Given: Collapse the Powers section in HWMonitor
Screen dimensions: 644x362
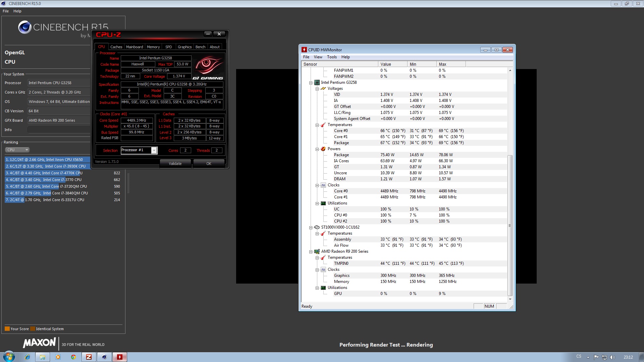Looking at the screenshot, I should point(317,149).
